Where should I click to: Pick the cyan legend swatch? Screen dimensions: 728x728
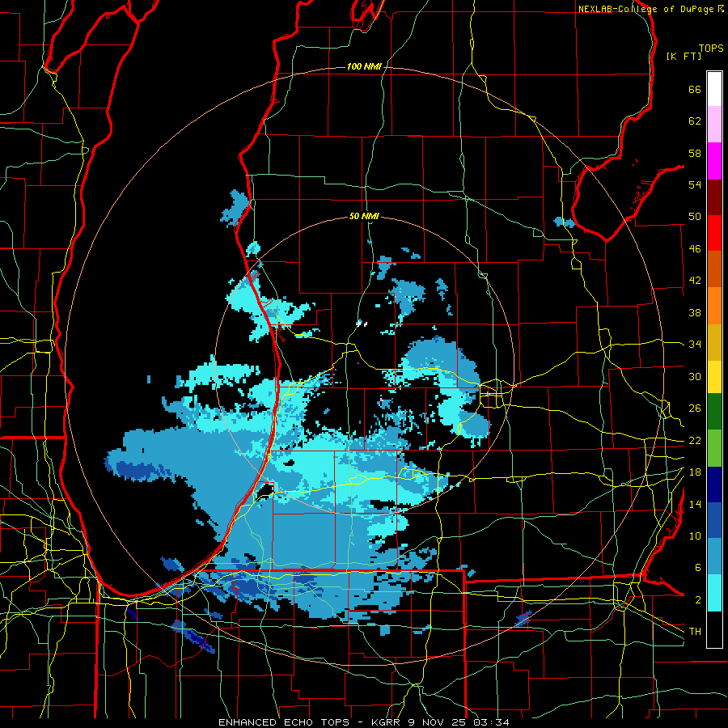click(714, 593)
